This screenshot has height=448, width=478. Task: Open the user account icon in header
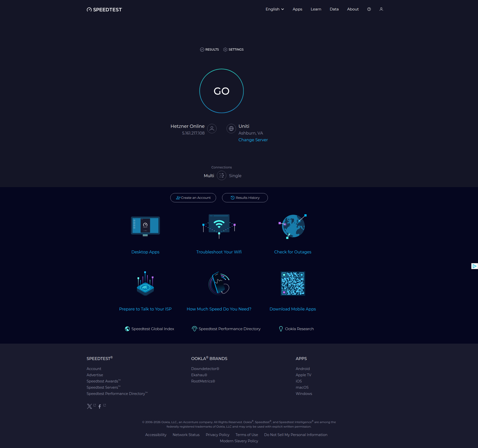click(381, 9)
